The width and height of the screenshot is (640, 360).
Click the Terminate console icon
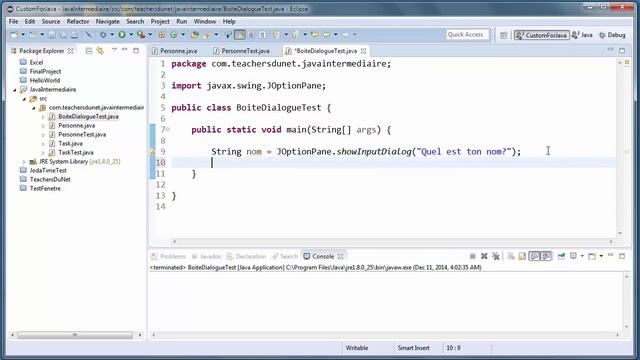[x=473, y=256]
